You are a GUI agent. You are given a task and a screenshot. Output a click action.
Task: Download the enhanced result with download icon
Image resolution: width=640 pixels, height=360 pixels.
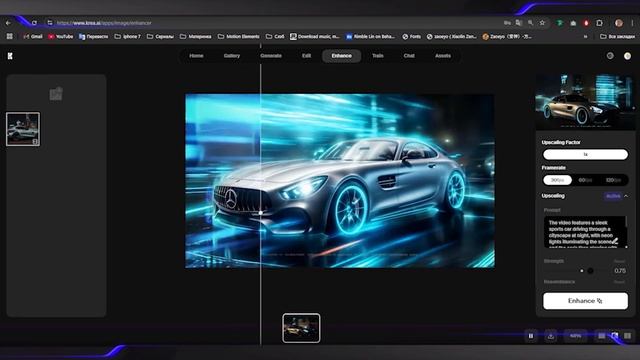click(x=551, y=336)
